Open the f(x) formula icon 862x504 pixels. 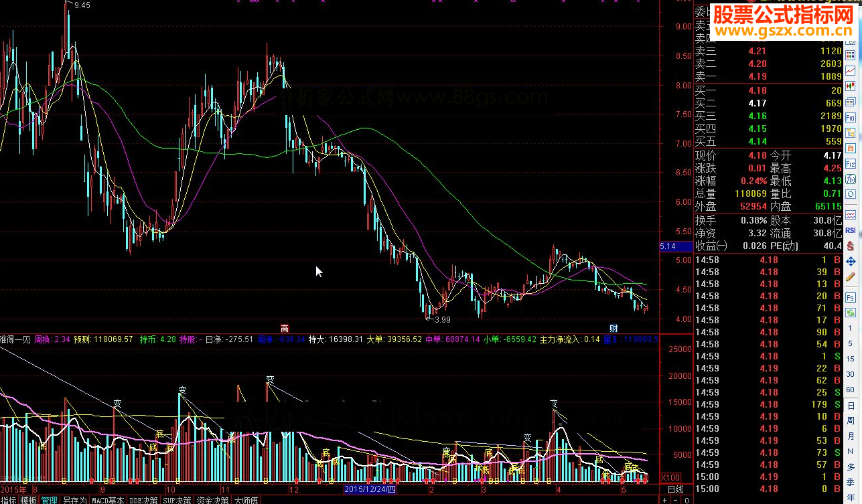[851, 179]
